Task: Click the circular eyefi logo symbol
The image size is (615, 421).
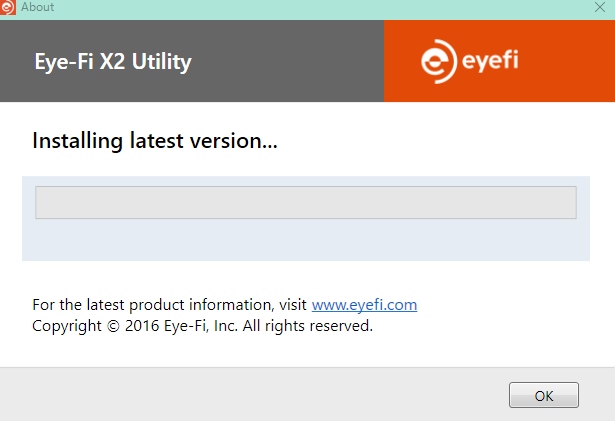Action: [x=439, y=61]
